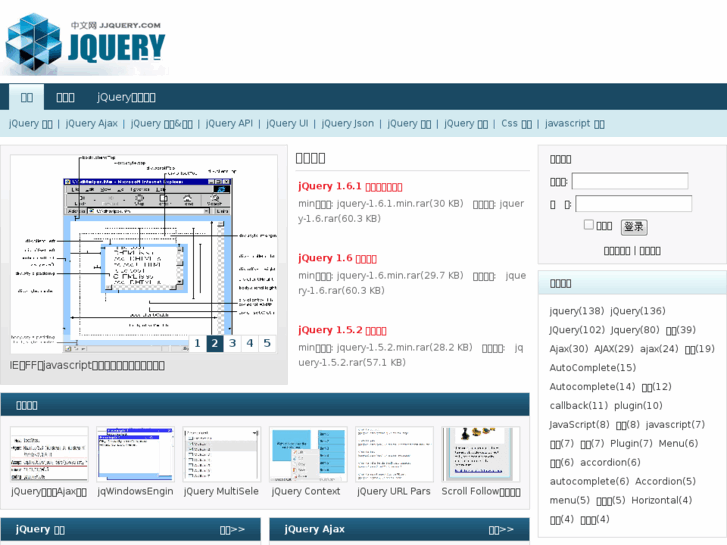Select the autocomplete(6) tag

click(589, 481)
